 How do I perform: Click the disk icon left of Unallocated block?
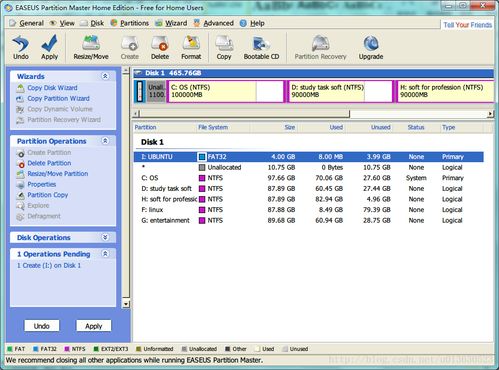[140, 91]
